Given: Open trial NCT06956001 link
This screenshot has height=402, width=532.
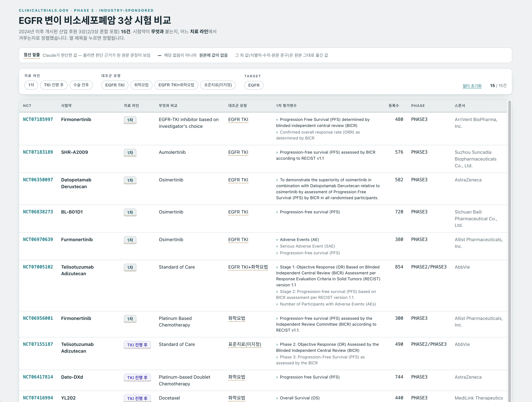Looking at the screenshot, I should coord(38,318).
